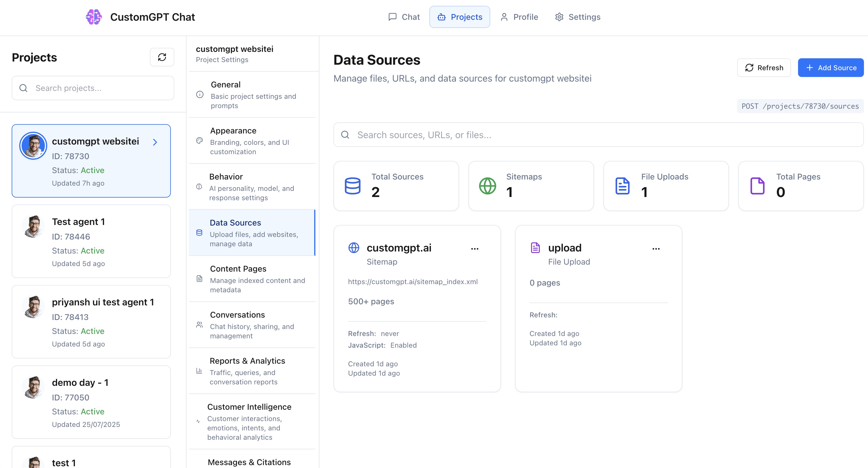Click the Add Source button
Screen dimensions: 868x468
[x=831, y=68]
